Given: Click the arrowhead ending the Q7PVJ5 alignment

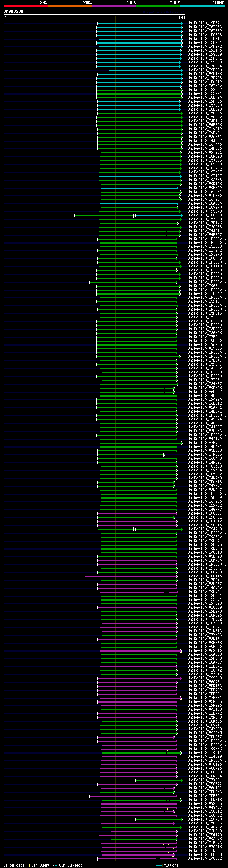Looking at the screenshot, I should (x=164, y=455).
